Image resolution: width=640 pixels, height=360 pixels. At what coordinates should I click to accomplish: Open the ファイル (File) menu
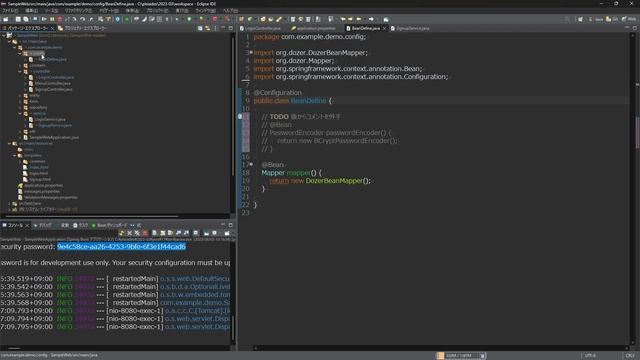coord(11,11)
